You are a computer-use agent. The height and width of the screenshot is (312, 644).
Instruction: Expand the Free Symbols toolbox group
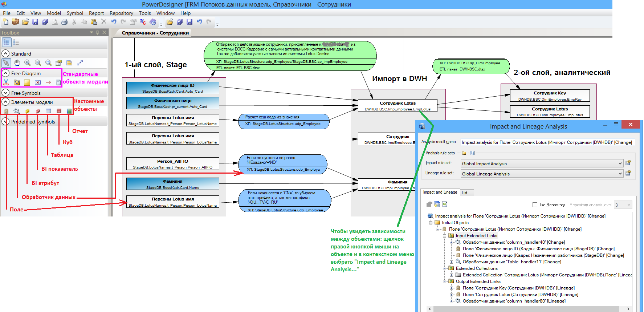coord(5,93)
